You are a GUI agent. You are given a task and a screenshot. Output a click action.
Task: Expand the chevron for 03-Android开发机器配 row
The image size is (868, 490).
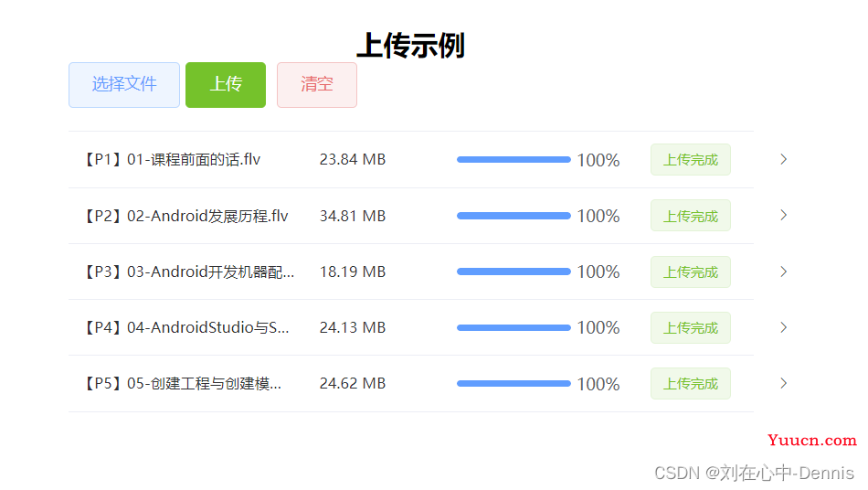(x=783, y=272)
